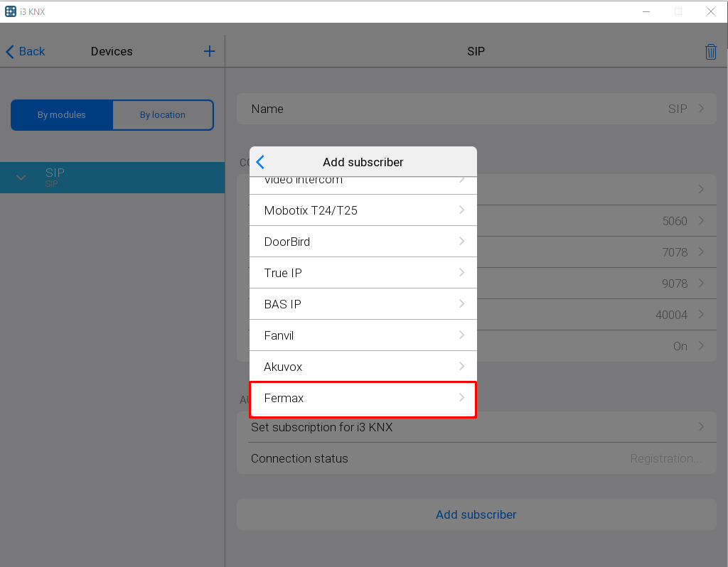Switch to By location view
Image resolution: width=728 pixels, height=567 pixels.
click(163, 115)
